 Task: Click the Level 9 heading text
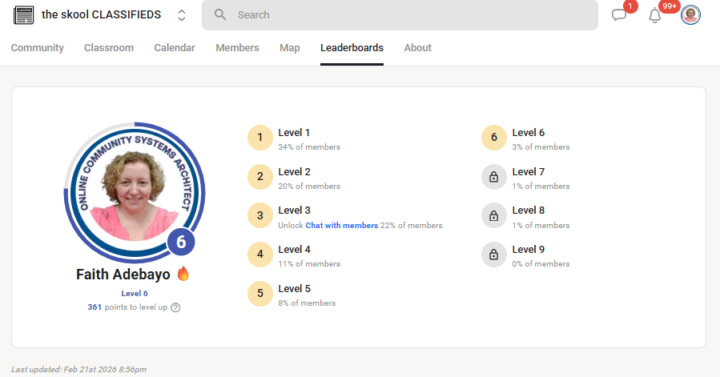pyautogui.click(x=529, y=249)
